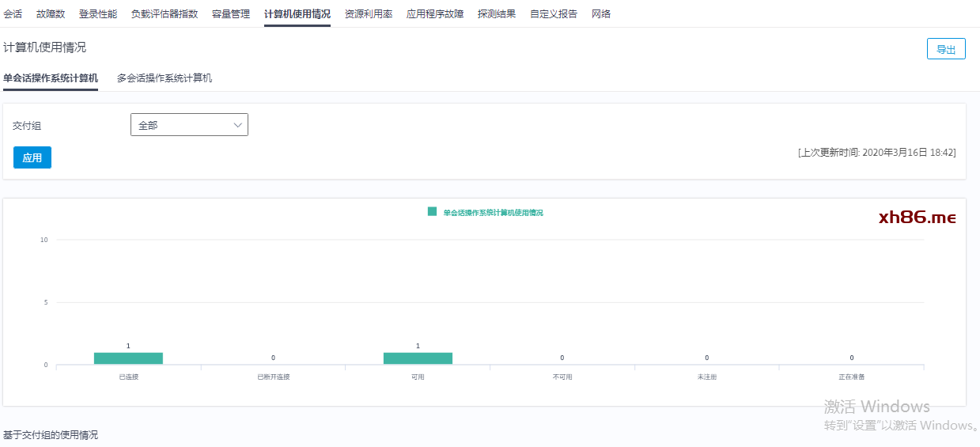Switch to 多会话操作系统计算机 sub-tab
Image resolution: width=980 pixels, height=447 pixels.
165,78
